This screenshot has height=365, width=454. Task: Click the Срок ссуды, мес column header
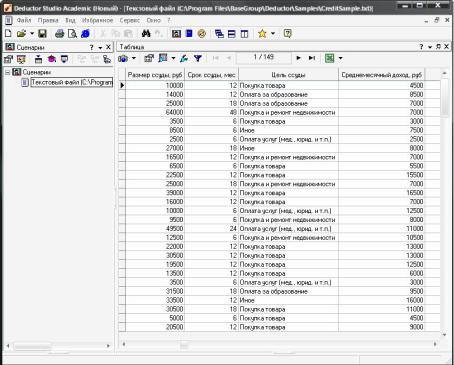(211, 75)
